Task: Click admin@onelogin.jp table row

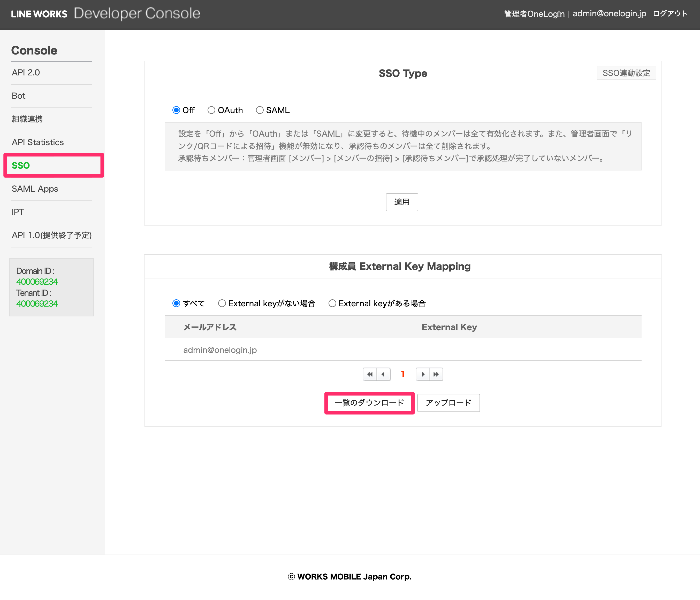Action: click(403, 350)
